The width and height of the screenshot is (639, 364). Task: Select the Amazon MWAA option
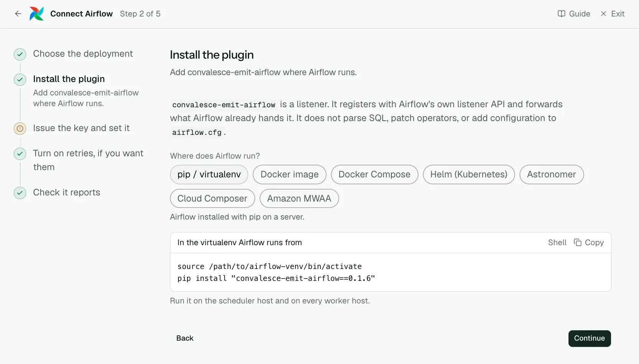299,198
